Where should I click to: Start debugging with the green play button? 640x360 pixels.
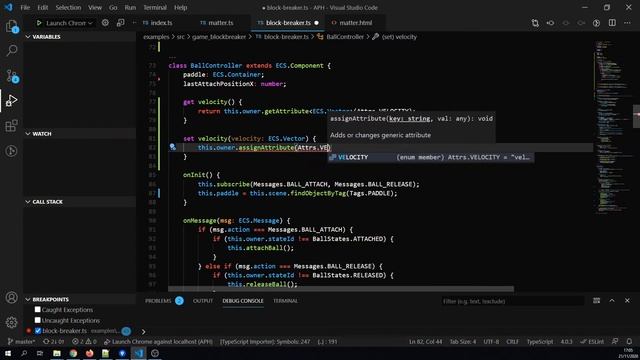[x=39, y=23]
